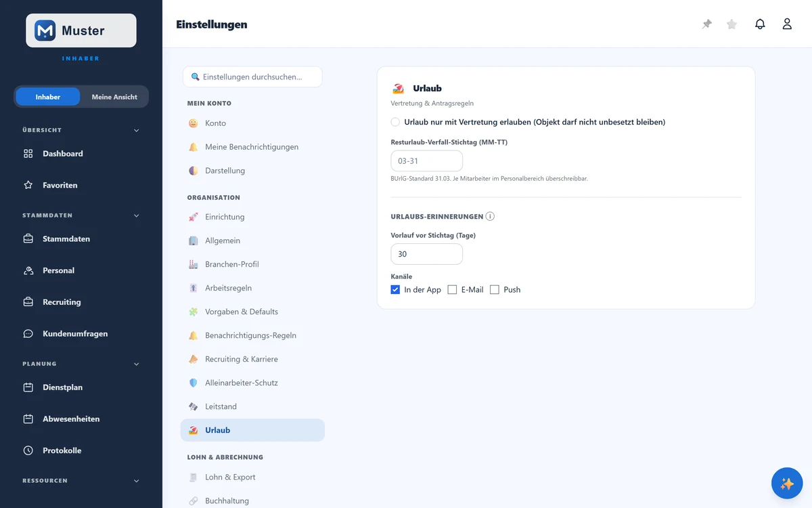Viewport: 812px width, 508px height.
Task: Select Urlaub nur mit Vertretung radio option
Action: 395,122
